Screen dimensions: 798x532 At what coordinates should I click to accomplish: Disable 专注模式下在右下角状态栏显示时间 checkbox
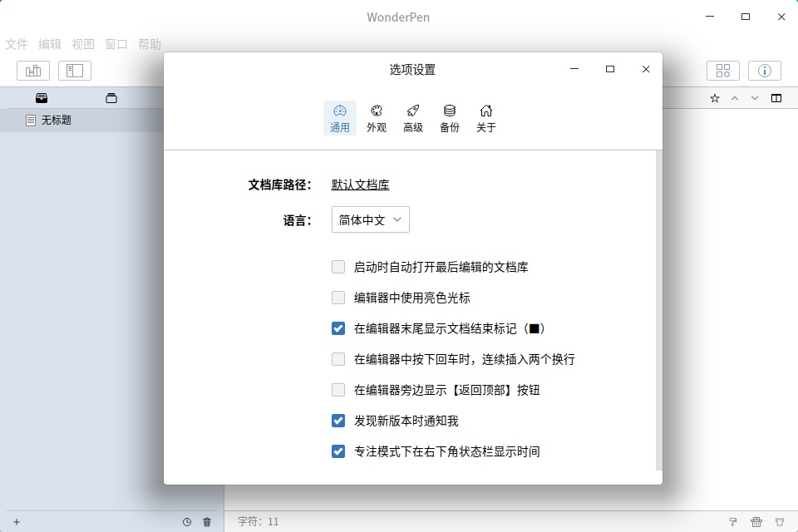click(338, 451)
